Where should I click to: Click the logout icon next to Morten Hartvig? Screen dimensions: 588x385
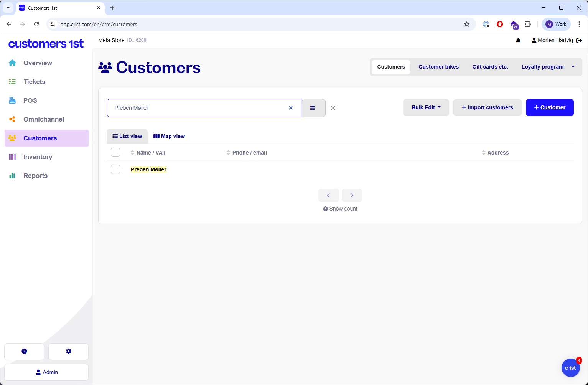(579, 41)
